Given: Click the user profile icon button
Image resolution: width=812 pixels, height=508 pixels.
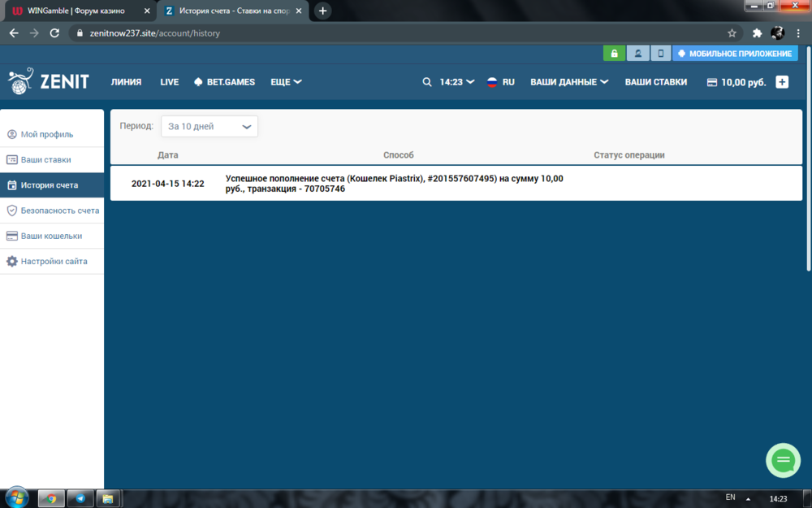Looking at the screenshot, I should [637, 54].
